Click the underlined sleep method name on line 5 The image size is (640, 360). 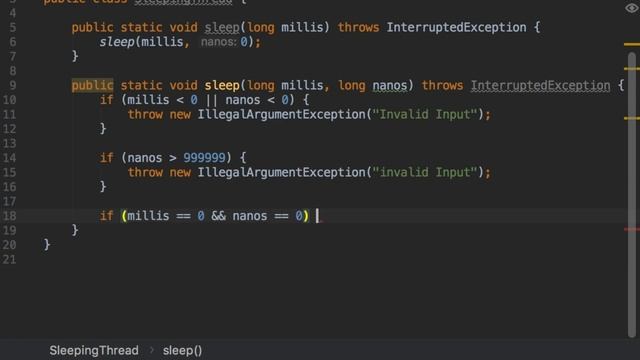pyautogui.click(x=222, y=27)
